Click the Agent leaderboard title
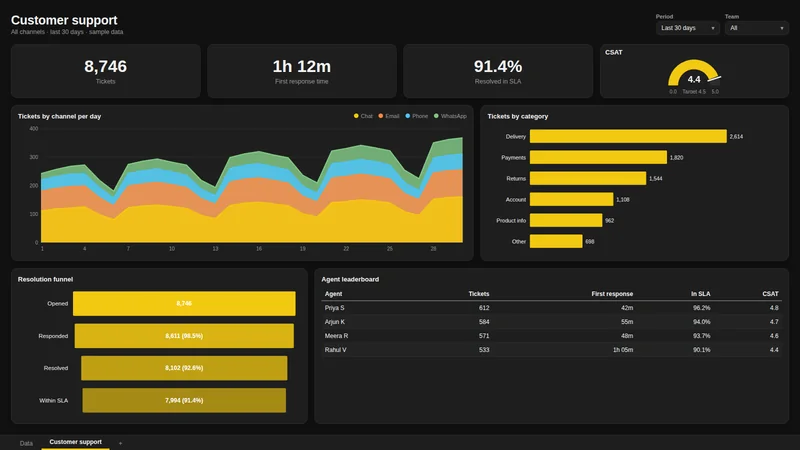Viewport: 800px width, 450px height. (350, 279)
